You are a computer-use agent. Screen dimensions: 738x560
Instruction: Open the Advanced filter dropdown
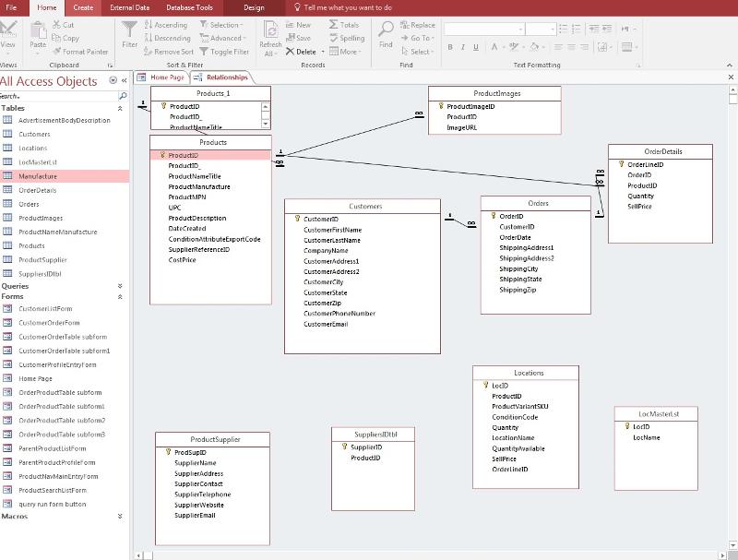tap(227, 38)
